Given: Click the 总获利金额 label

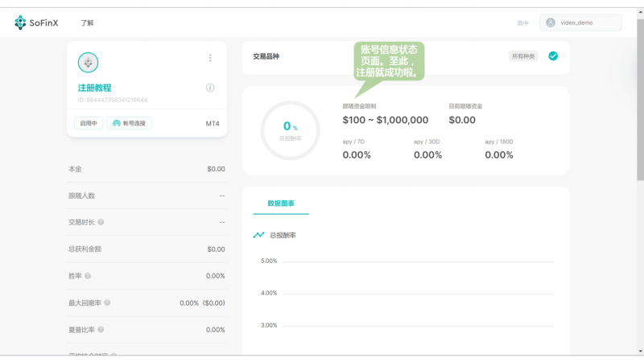Looking at the screenshot, I should coord(85,249).
